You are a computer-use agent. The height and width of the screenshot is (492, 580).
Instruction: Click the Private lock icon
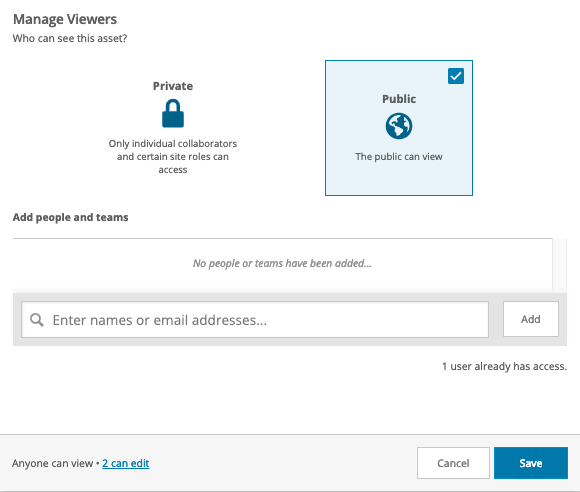click(173, 113)
